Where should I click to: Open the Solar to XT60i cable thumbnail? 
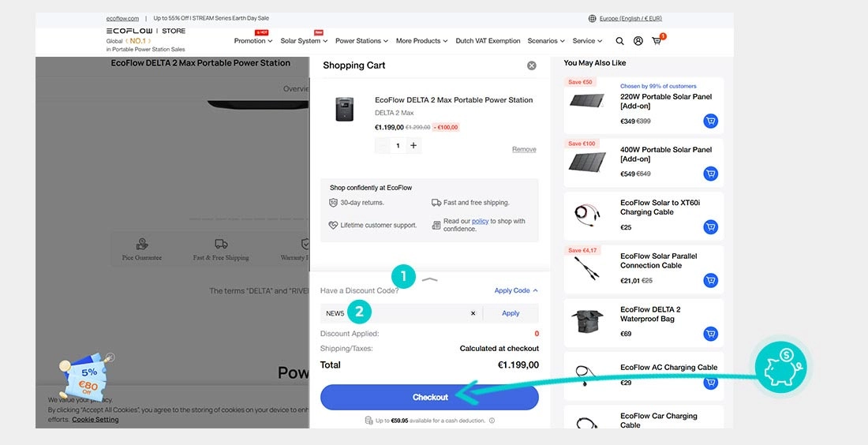click(587, 214)
